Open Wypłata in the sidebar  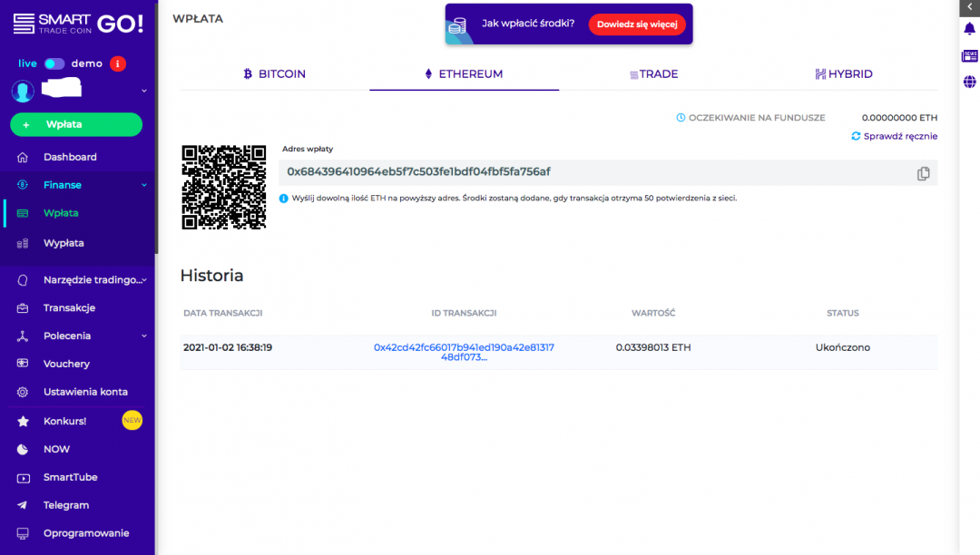pos(64,243)
